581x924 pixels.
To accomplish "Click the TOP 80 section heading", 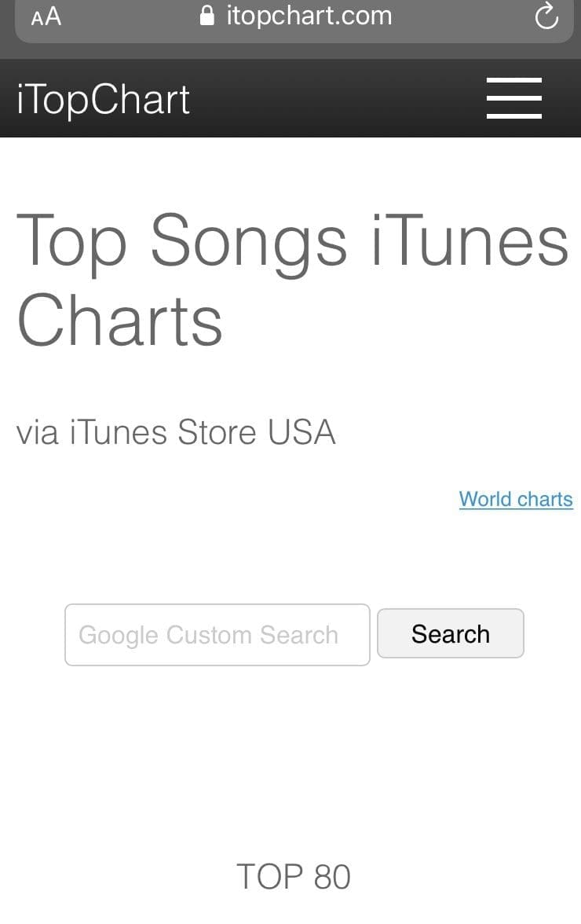I will tap(293, 876).
